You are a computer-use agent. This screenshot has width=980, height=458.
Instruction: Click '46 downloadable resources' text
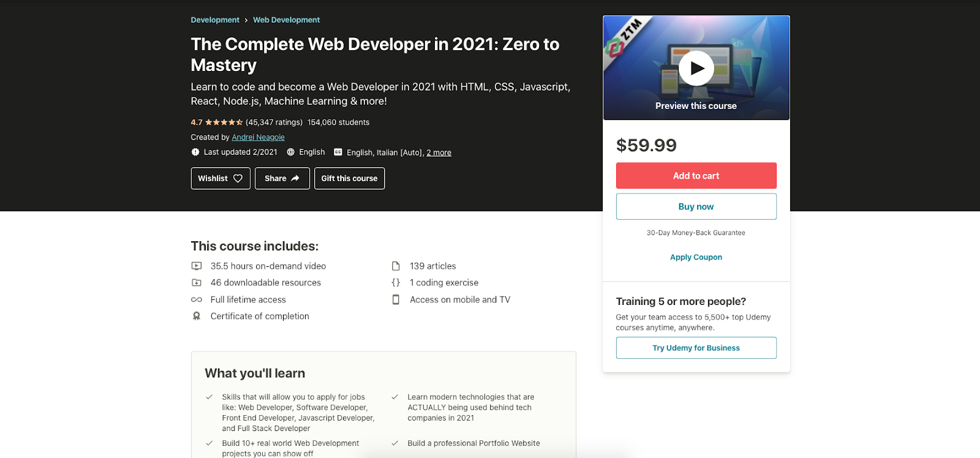point(266,282)
